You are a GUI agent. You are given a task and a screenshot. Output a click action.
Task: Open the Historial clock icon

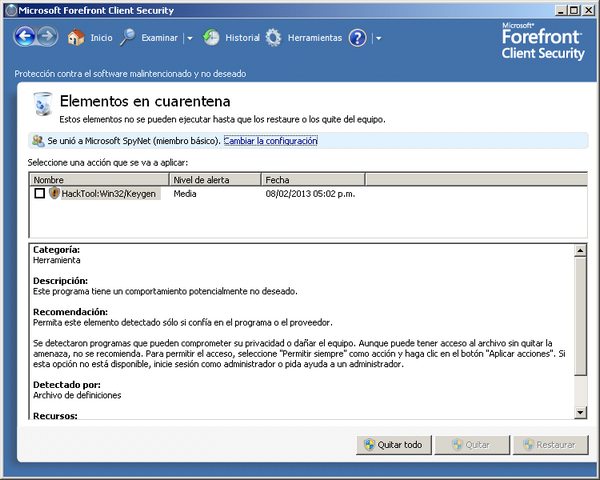[211, 38]
